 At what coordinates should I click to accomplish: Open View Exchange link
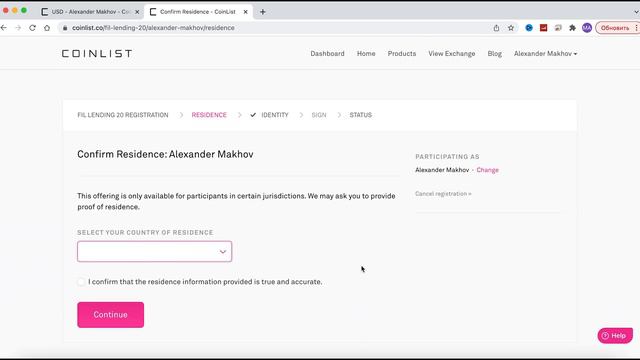tap(451, 53)
